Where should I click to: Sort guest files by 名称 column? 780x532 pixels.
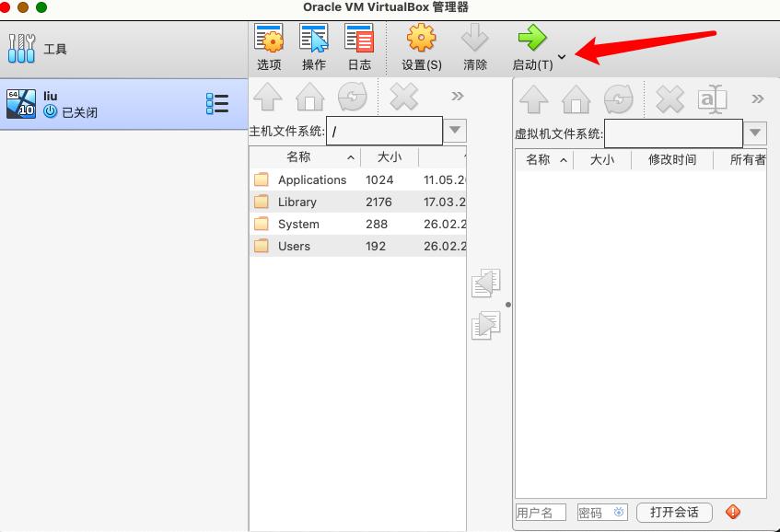pos(544,159)
